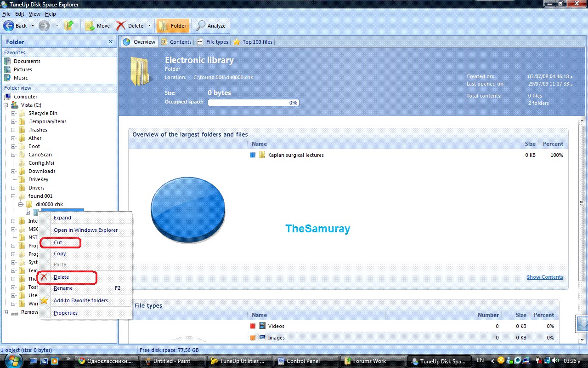
Task: Expand the Downloads folder tree node
Action: point(13,171)
